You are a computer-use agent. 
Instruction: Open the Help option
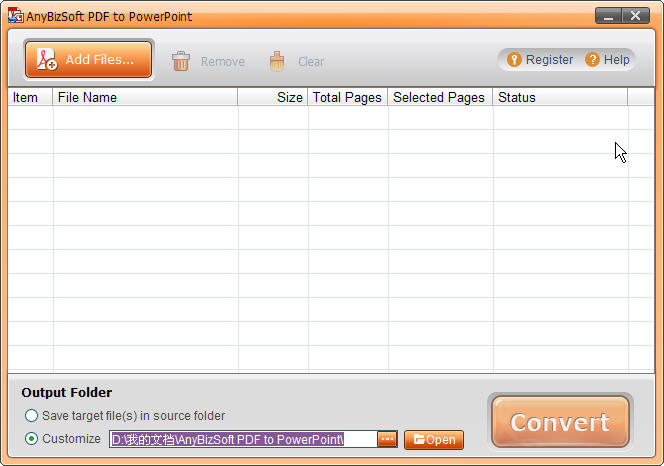[x=608, y=60]
